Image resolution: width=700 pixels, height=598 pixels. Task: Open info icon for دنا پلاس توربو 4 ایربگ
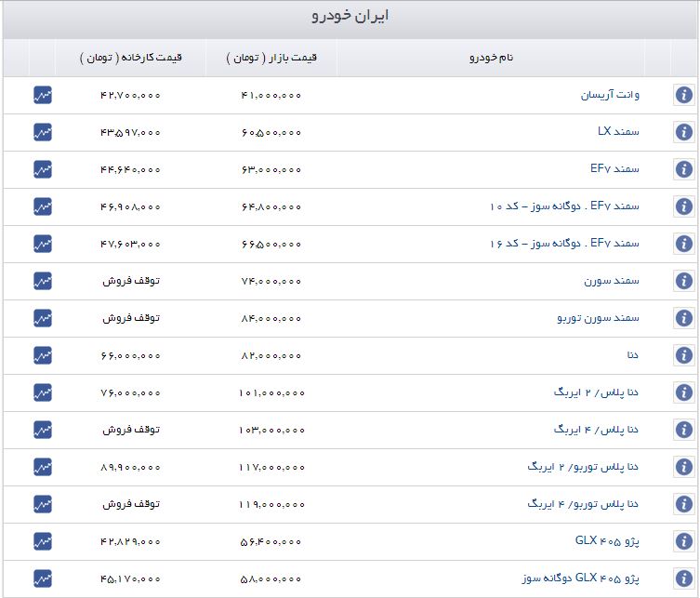[683, 504]
